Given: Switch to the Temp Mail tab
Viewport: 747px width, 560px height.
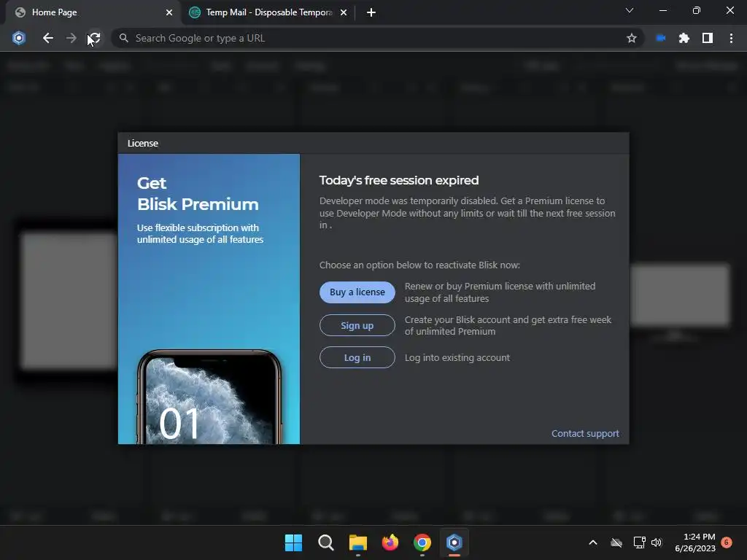Looking at the screenshot, I should tap(268, 12).
